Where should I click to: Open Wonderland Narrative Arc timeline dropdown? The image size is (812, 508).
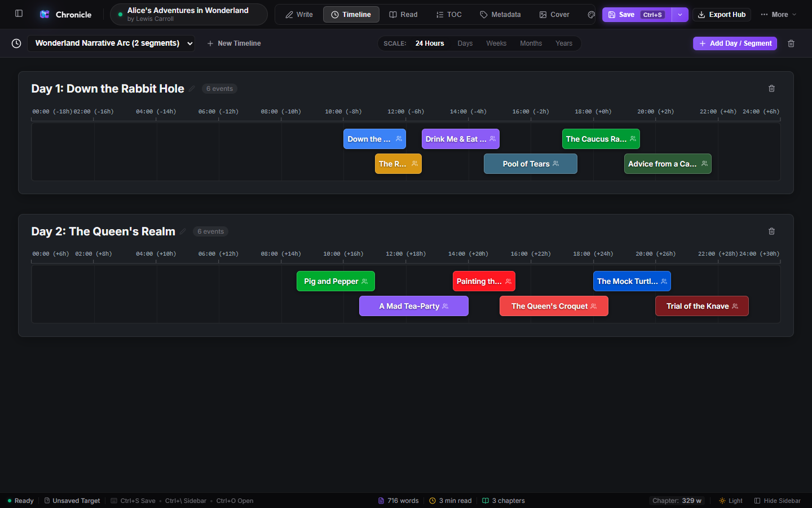pos(111,43)
